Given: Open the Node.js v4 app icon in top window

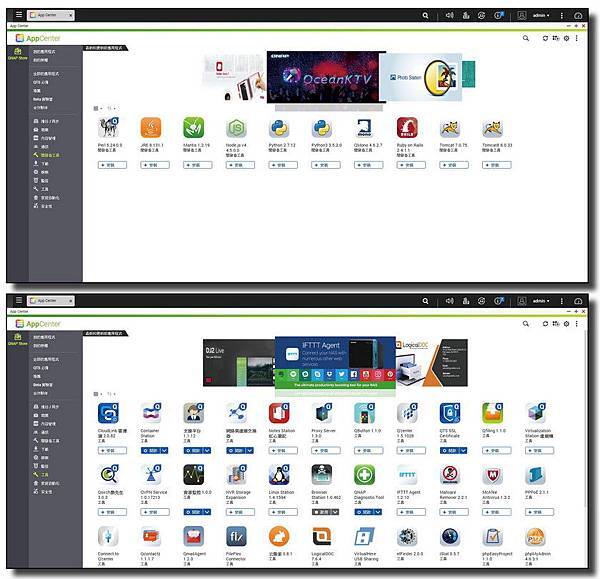Looking at the screenshot, I should 236,128.
